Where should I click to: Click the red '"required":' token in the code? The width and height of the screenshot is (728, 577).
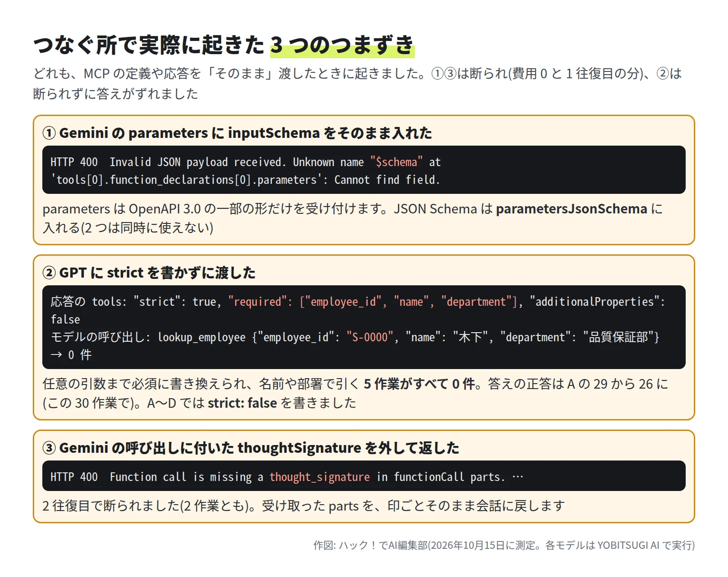tap(260, 302)
